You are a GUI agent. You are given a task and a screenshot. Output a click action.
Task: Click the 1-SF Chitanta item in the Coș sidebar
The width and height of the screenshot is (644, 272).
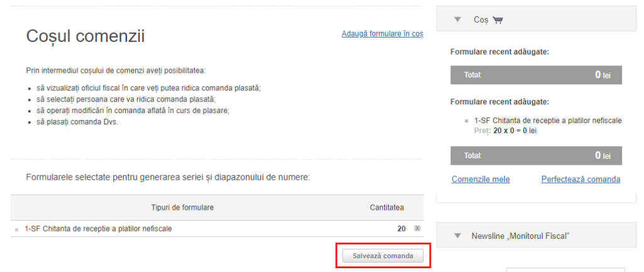click(x=548, y=121)
